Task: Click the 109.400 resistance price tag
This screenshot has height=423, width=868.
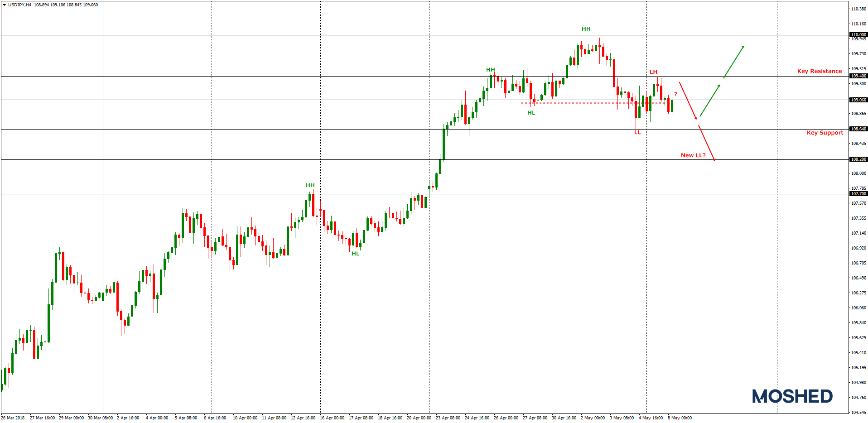Action: (858, 76)
